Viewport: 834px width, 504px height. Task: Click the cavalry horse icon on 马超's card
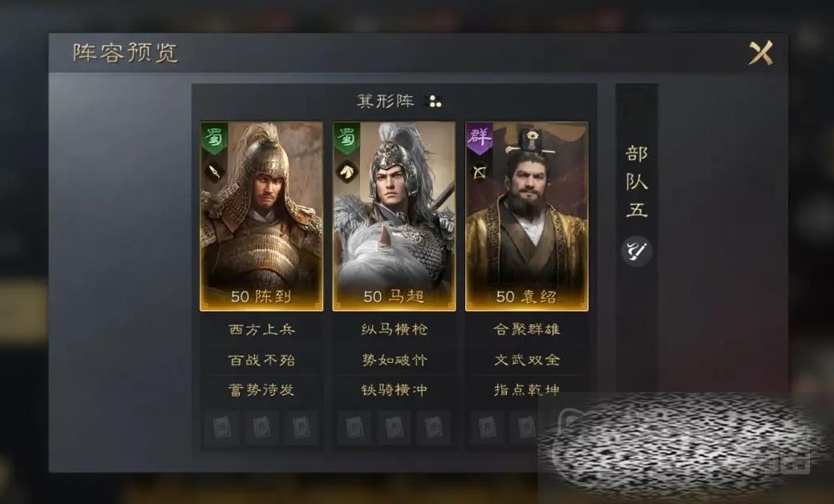click(x=346, y=171)
